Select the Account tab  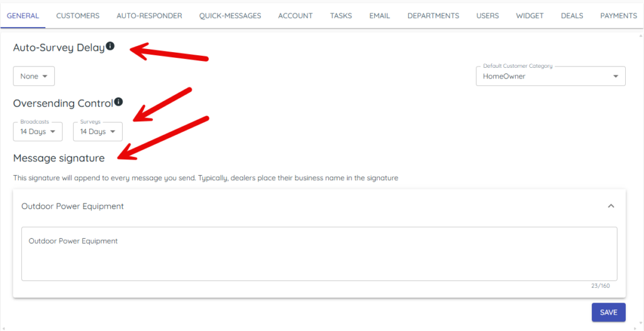click(295, 16)
